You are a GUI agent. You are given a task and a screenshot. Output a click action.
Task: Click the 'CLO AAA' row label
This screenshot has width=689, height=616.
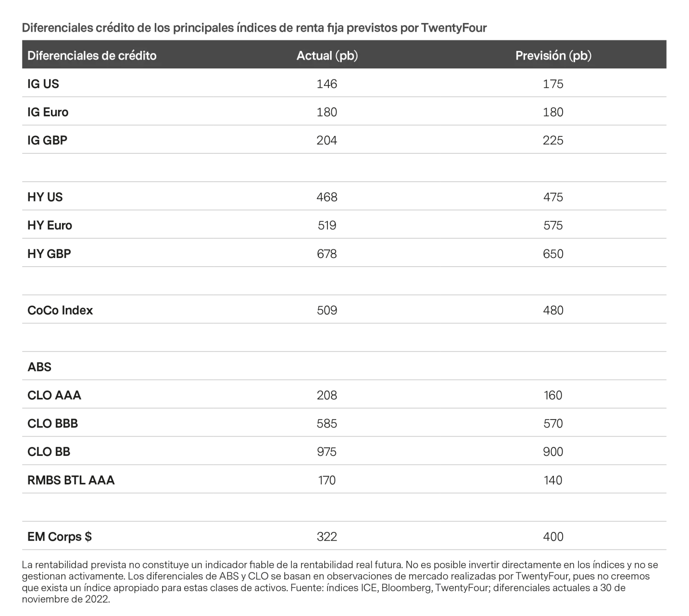54,395
